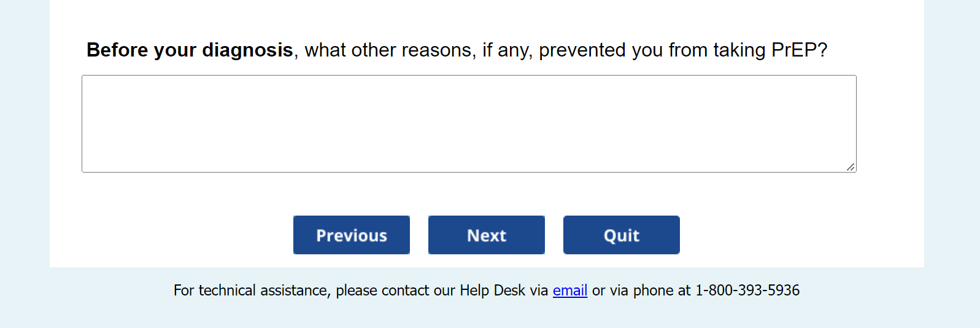Viewport: 980px width, 328px height.
Task: Click the word "taking" in the question
Action: point(739,50)
